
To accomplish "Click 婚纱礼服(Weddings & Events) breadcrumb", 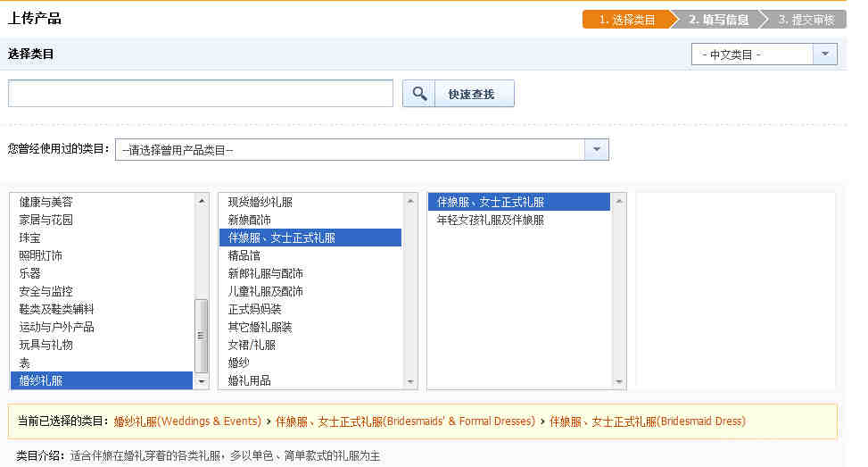I will 187,421.
